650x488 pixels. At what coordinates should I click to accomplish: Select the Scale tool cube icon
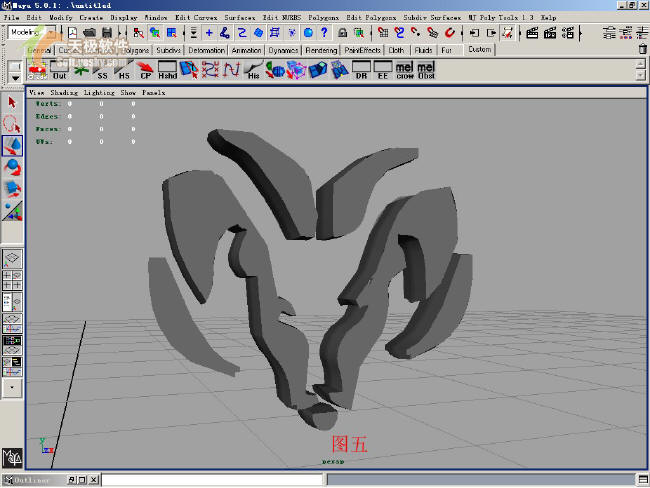pos(12,187)
